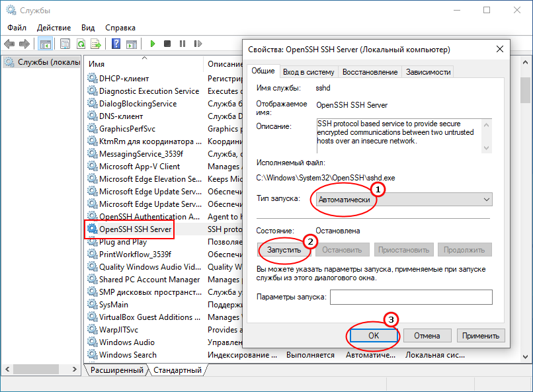Screen dimensions: 533x392
Task: Click the Restart service toolbar icon
Action: pos(198,44)
